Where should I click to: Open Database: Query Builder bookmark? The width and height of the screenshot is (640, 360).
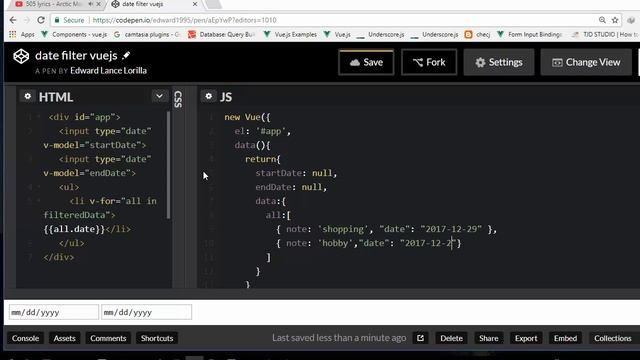click(221, 35)
